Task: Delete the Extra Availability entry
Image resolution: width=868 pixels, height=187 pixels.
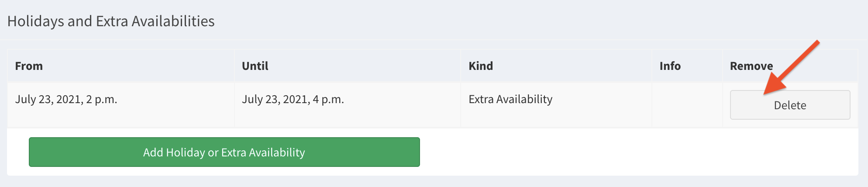Action: coord(789,105)
